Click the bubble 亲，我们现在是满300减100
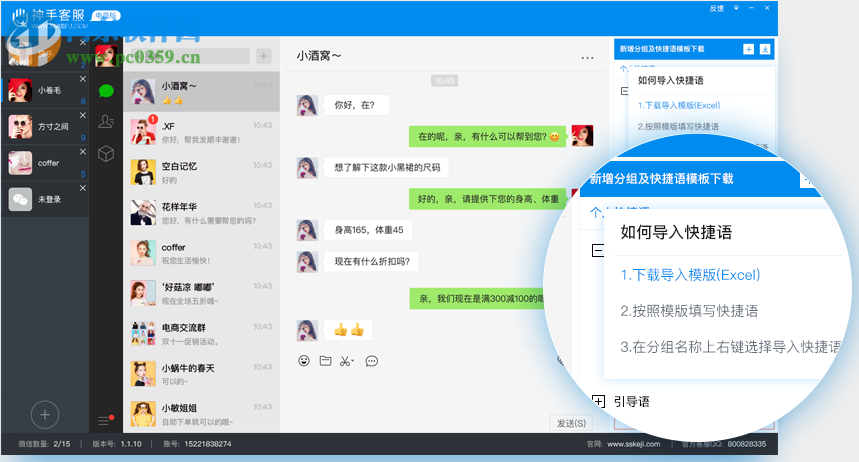This screenshot has height=462, width=859. coord(477,299)
